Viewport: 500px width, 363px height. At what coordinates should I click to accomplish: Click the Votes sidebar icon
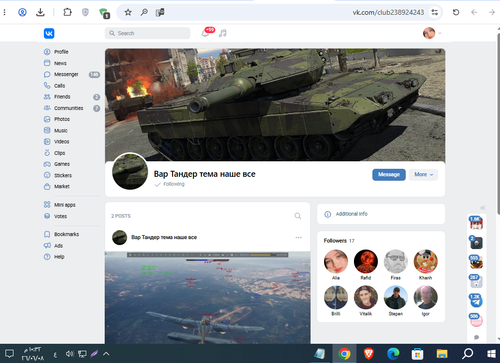(x=47, y=216)
